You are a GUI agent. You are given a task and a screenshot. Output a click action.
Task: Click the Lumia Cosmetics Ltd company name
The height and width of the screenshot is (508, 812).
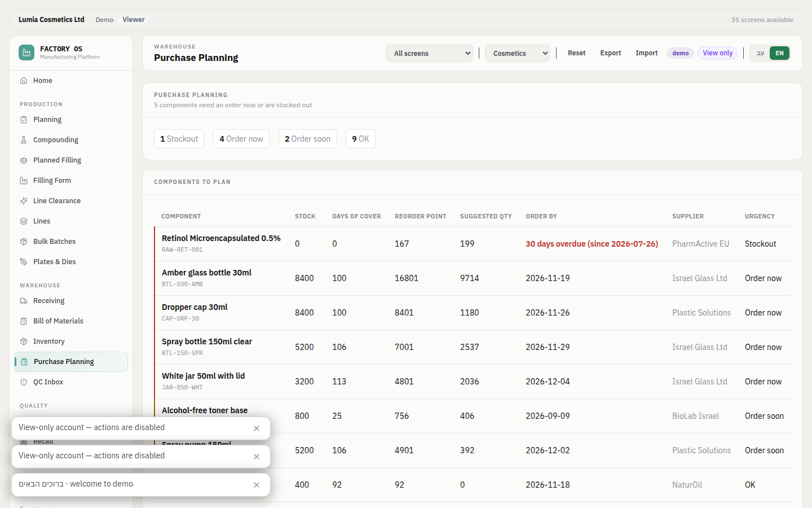pyautogui.click(x=51, y=20)
